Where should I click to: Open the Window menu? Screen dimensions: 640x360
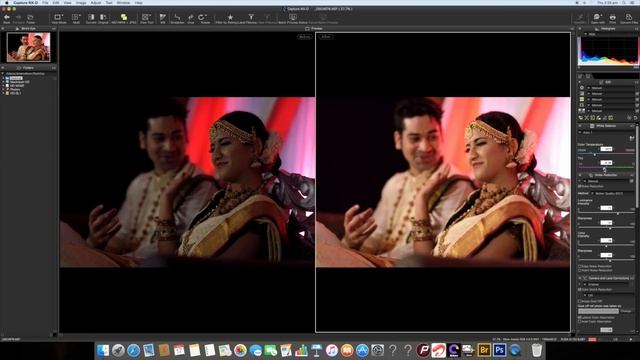(123, 3)
